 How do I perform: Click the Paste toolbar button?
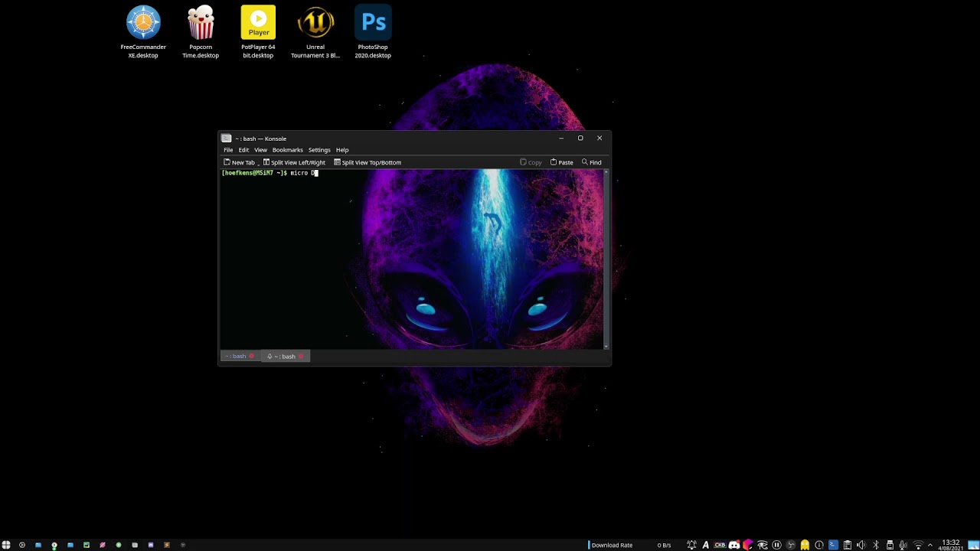click(561, 162)
